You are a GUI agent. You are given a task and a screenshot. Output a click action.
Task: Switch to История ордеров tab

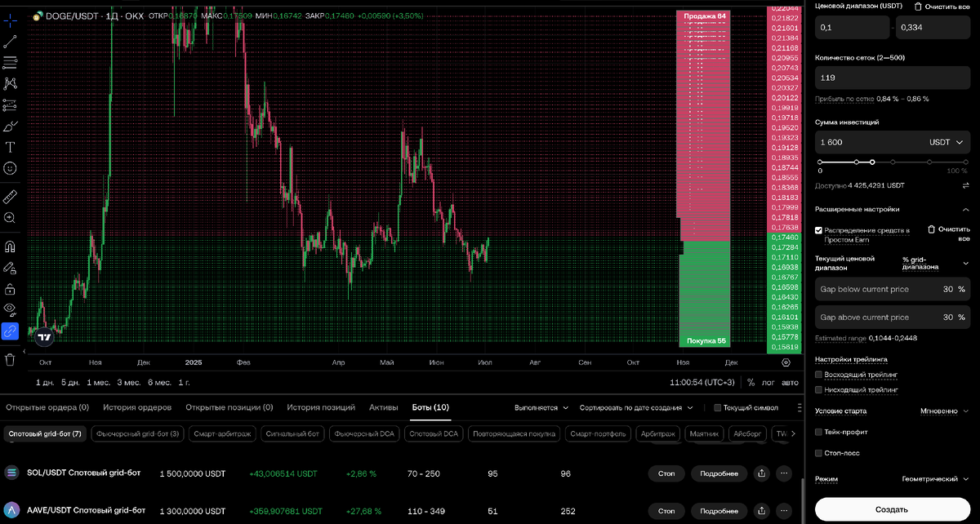(x=137, y=406)
